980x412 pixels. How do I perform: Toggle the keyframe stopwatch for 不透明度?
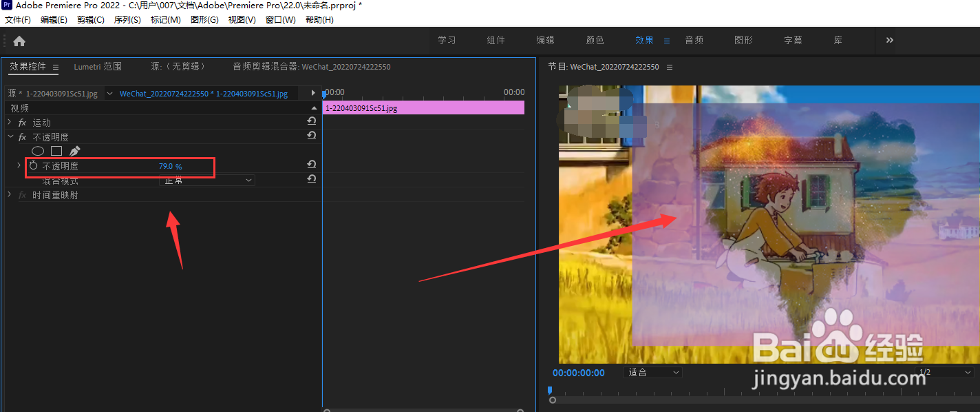pos(34,165)
